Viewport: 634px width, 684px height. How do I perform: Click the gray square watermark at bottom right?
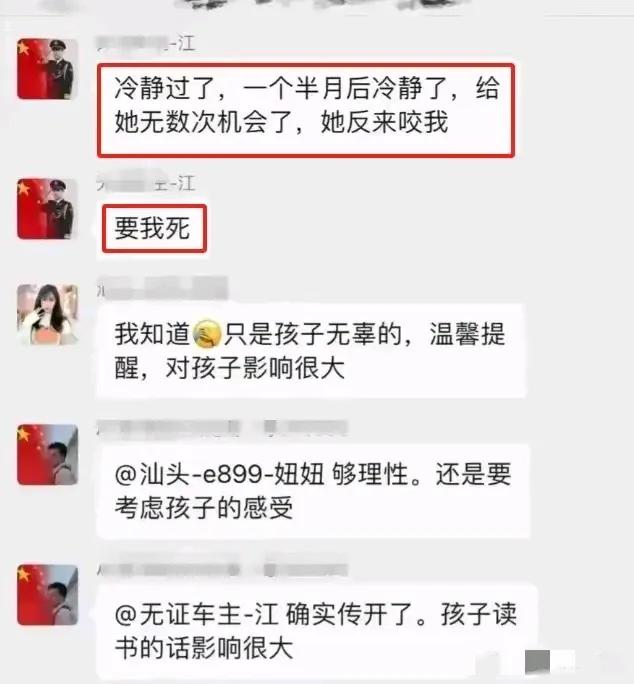[x=537, y=662]
